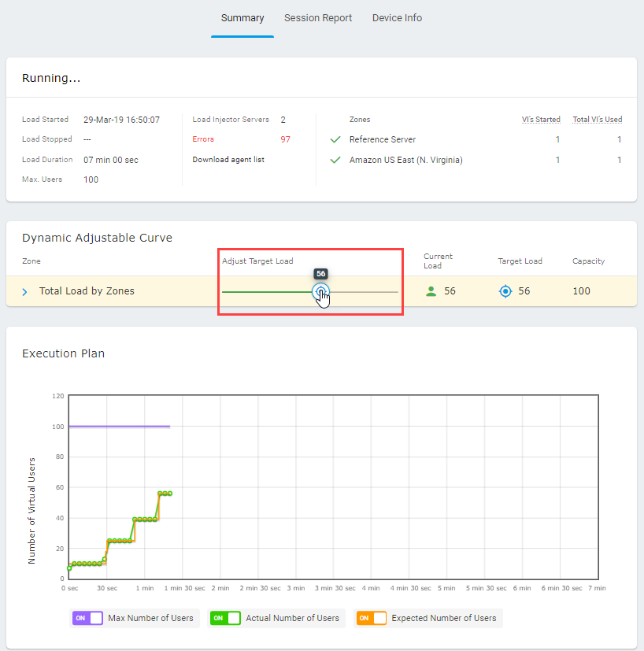Image resolution: width=644 pixels, height=651 pixels.
Task: Click the Current Load user icon
Action: click(431, 291)
